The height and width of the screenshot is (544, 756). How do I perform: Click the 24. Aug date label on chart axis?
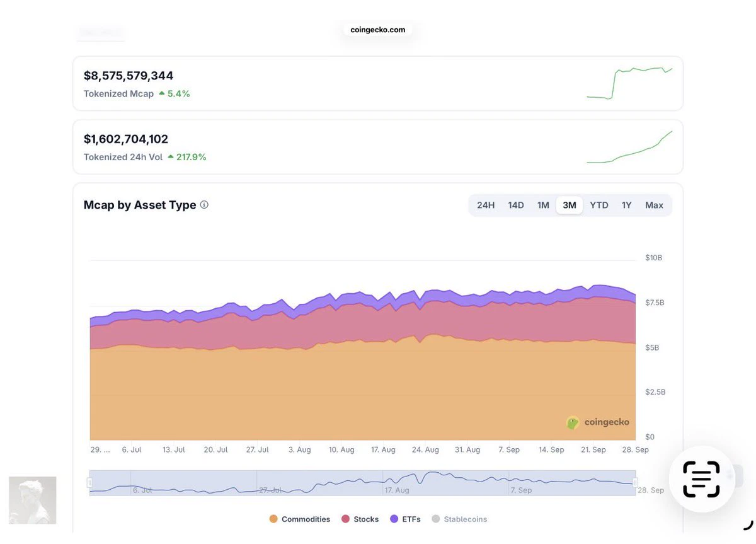pos(425,449)
